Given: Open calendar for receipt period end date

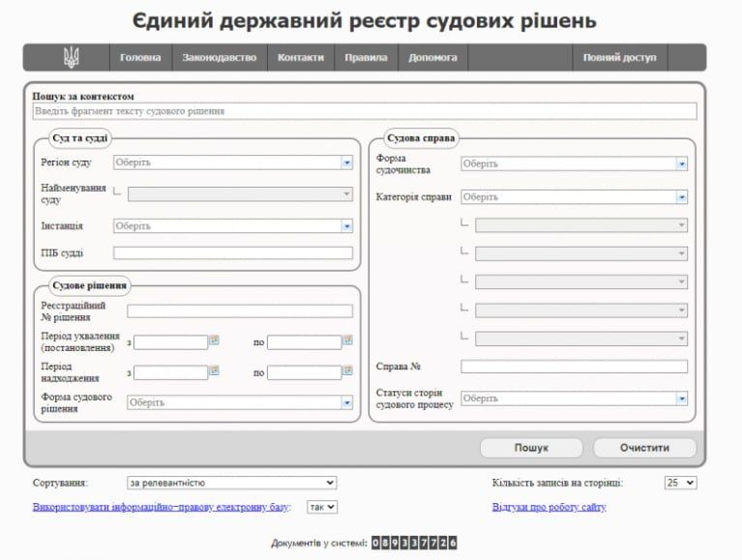Looking at the screenshot, I should [x=348, y=371].
